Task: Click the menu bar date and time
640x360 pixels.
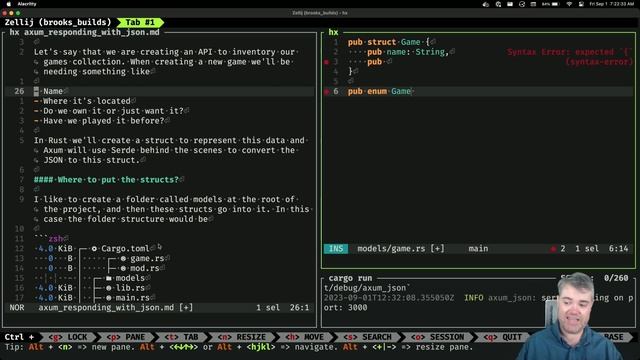Action: click(x=611, y=4)
